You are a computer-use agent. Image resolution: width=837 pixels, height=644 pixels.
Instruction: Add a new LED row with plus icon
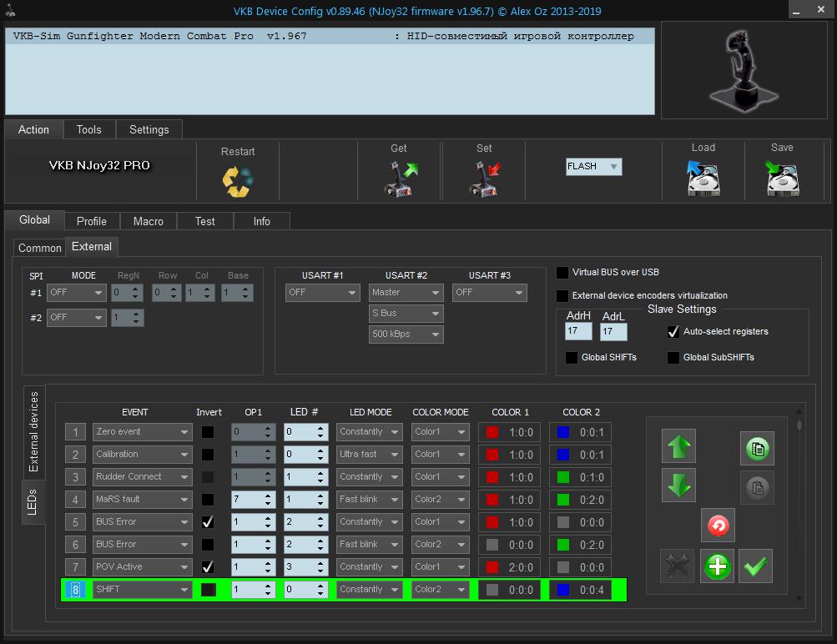(x=717, y=566)
